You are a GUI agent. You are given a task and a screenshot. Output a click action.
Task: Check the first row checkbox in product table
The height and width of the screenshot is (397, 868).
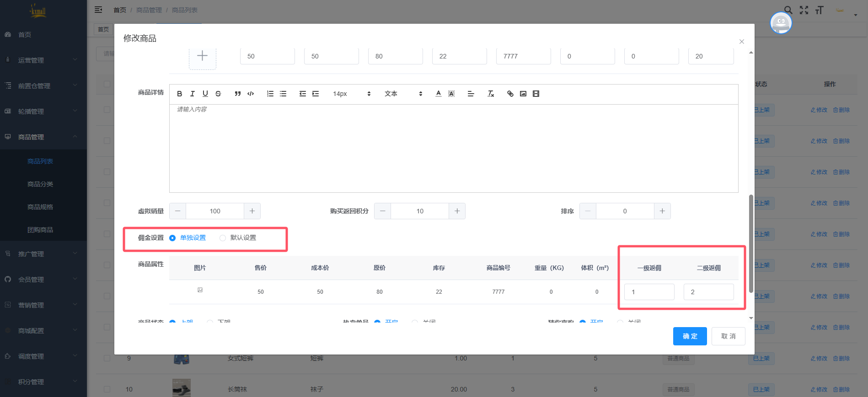(107, 110)
